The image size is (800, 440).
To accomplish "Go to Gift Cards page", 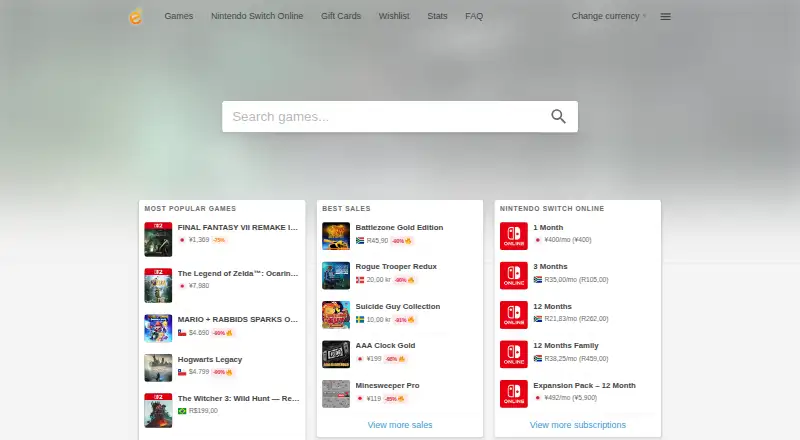I will coord(341,16).
